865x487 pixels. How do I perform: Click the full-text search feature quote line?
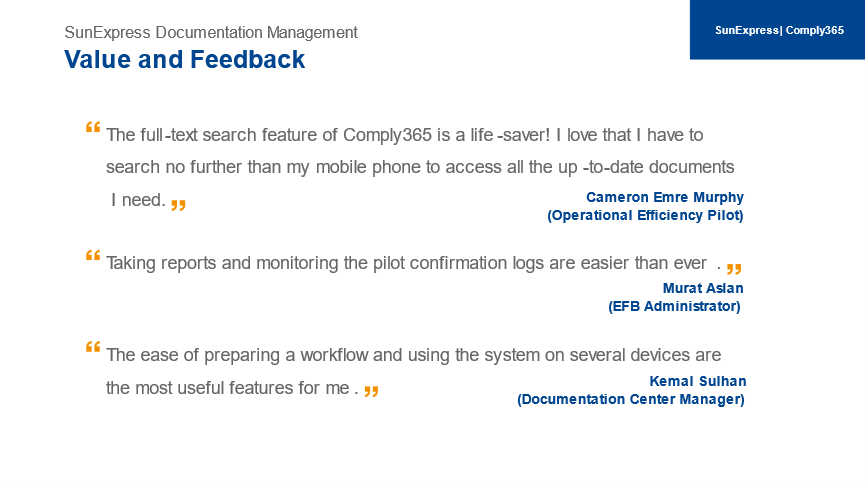(x=404, y=135)
